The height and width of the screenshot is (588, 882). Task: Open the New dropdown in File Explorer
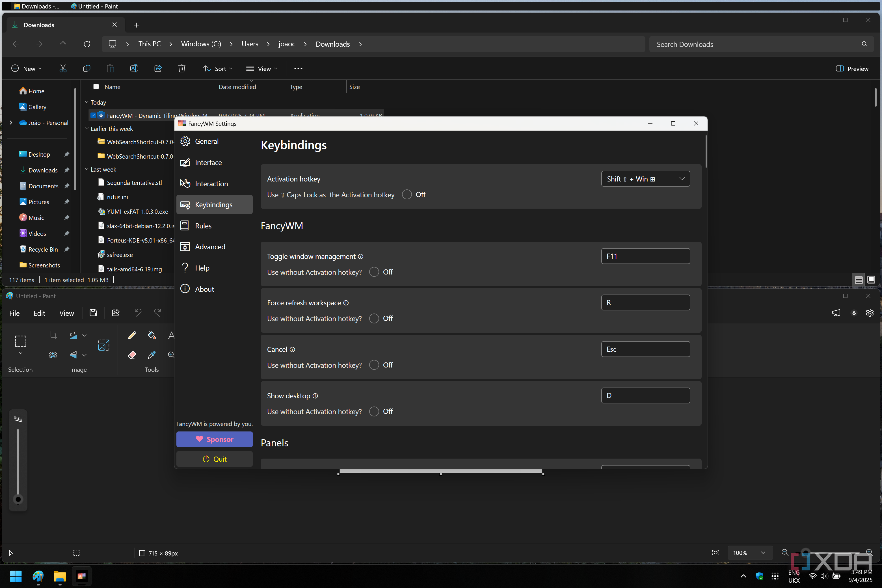click(x=26, y=69)
